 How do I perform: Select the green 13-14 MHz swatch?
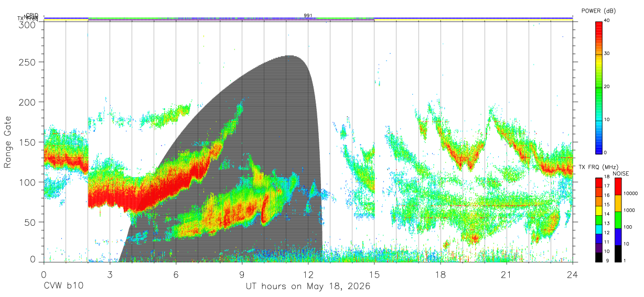click(598, 219)
